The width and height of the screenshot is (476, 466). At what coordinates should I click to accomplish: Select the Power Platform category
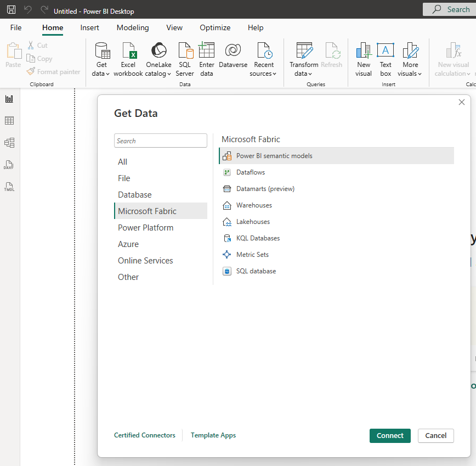[x=161, y=227]
